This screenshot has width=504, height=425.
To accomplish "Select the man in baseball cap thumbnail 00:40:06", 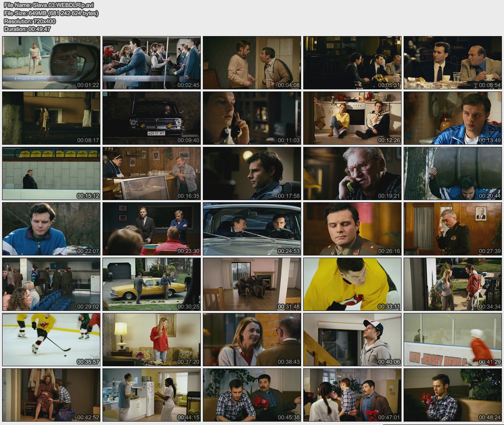I will (352, 339).
